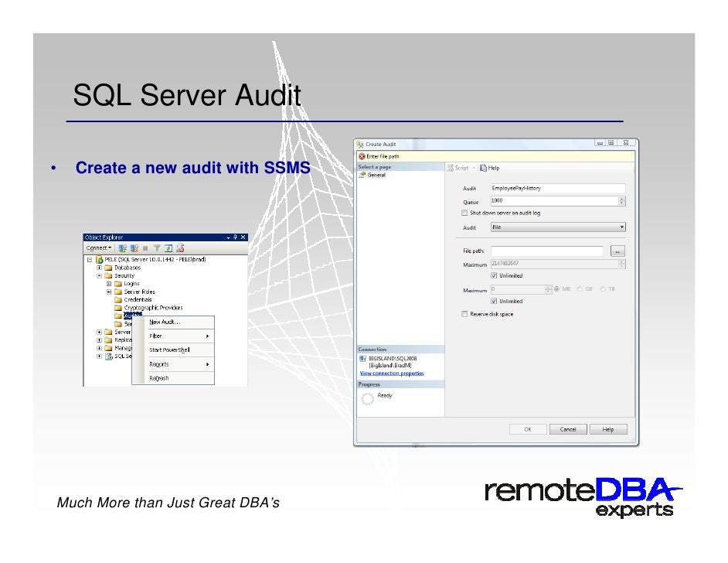Click the last Object Explorer toolbar icon

(180, 248)
